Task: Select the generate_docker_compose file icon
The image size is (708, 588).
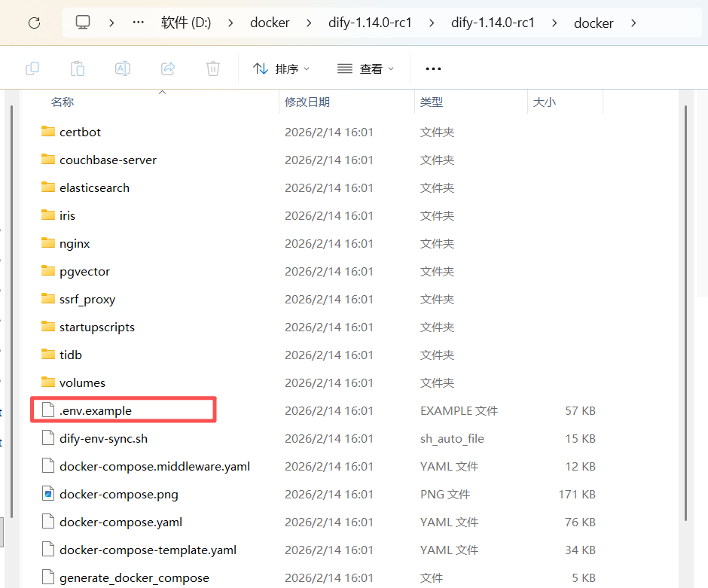Action: tap(48, 577)
